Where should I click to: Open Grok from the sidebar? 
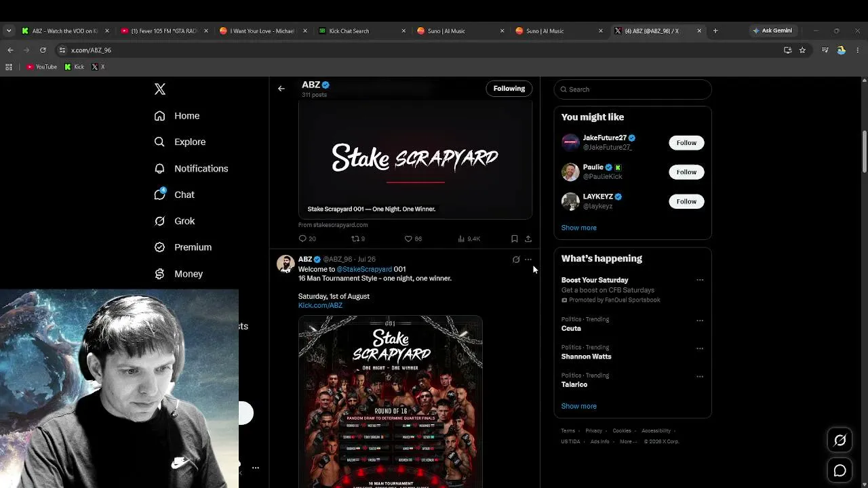point(174,221)
